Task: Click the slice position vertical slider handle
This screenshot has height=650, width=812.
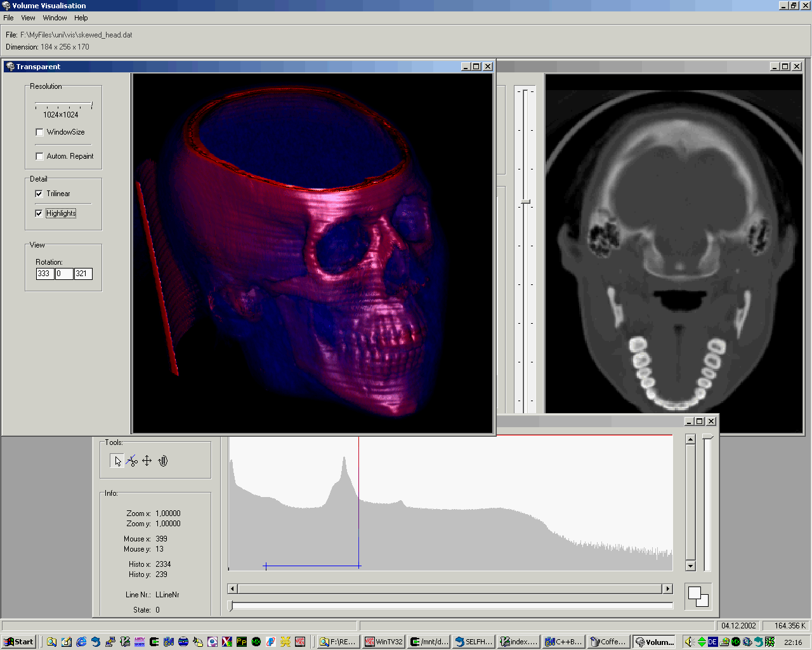Action: (x=525, y=202)
